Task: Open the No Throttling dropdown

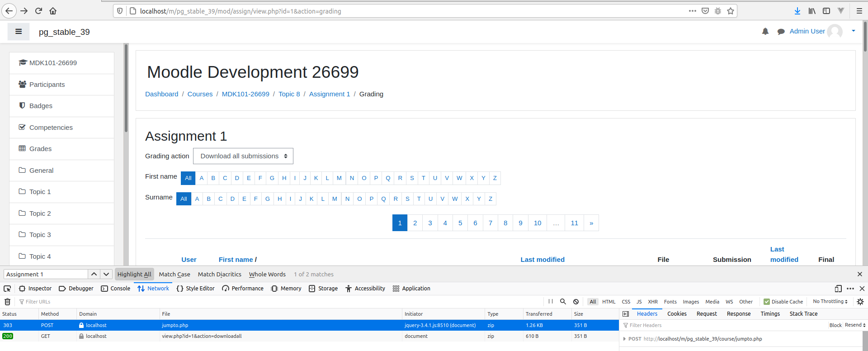Action: pos(830,302)
